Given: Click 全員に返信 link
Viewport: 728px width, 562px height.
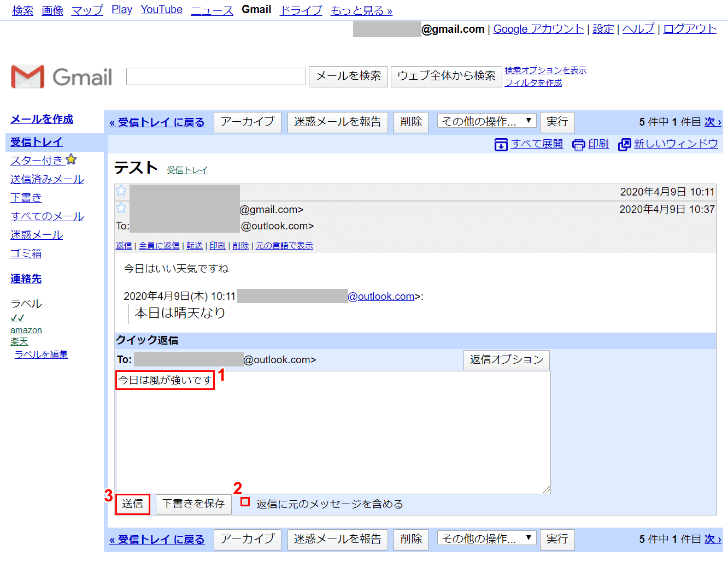Looking at the screenshot, I should coord(159,246).
